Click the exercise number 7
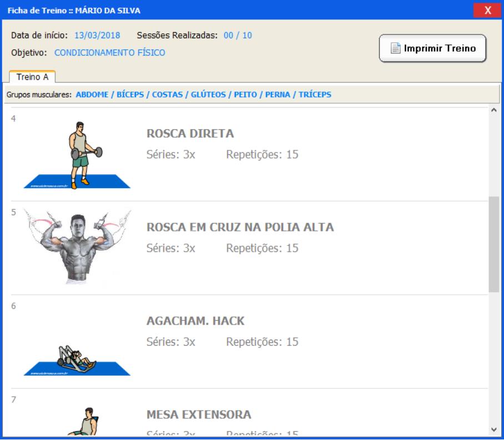 (x=13, y=399)
